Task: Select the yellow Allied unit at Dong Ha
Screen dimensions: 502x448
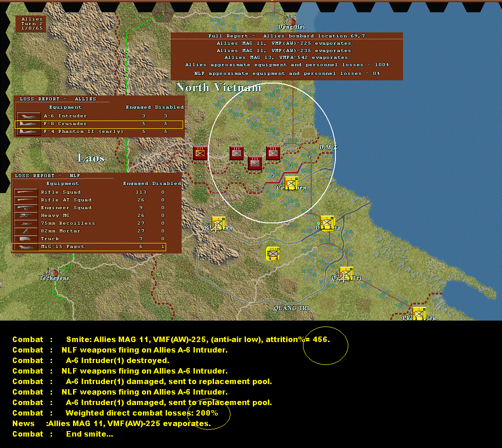Action: pyautogui.click(x=328, y=223)
